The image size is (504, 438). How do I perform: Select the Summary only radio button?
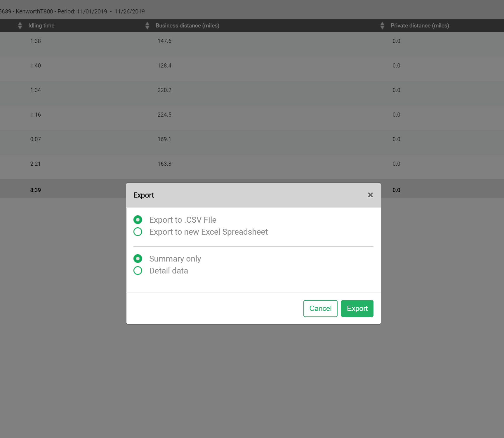[x=138, y=259]
